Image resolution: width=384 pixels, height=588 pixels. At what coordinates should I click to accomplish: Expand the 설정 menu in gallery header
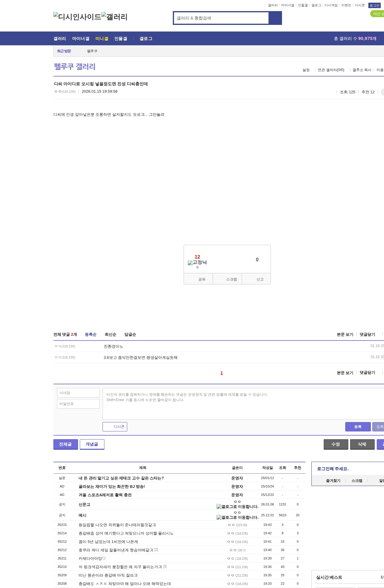click(306, 70)
